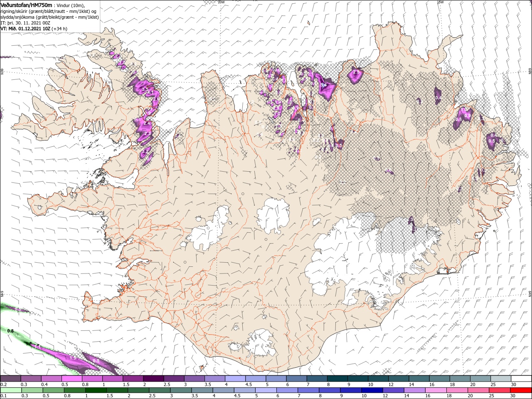Click the title text Veðurstofan/HM750m
532x399 pixels.
coord(26,5)
